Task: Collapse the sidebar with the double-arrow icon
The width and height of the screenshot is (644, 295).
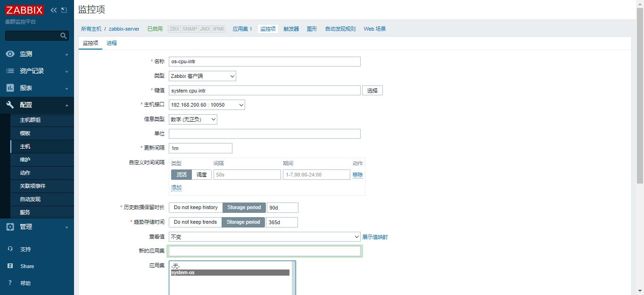Action: (x=54, y=10)
